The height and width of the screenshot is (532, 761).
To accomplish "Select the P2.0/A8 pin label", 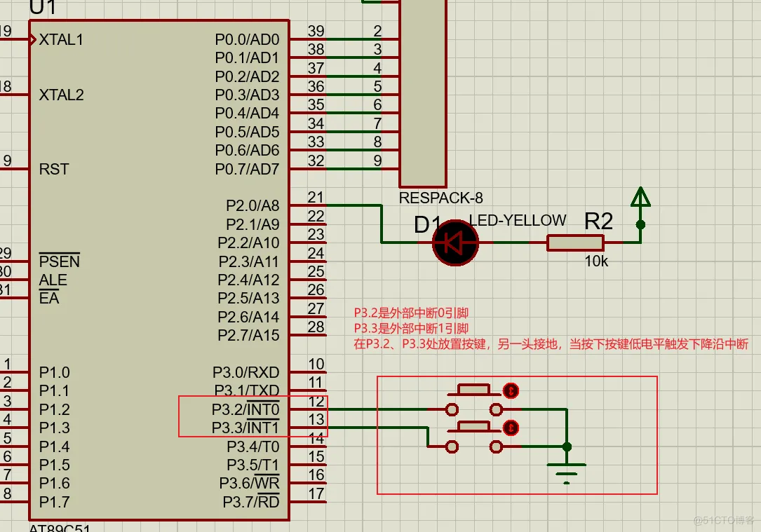I will tap(252, 206).
